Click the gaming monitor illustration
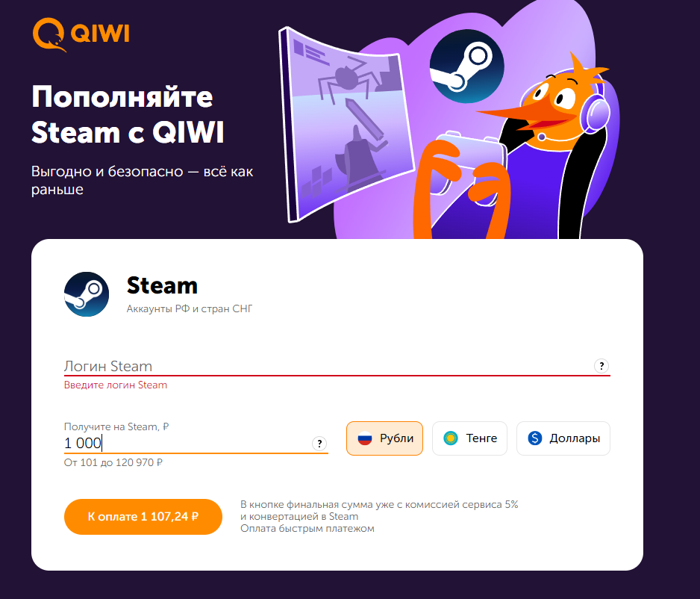Viewport: 700px width, 599px height. (346, 124)
